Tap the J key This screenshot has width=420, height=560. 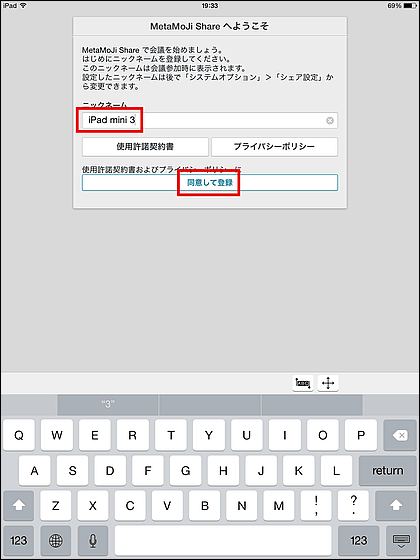pyautogui.click(x=261, y=470)
